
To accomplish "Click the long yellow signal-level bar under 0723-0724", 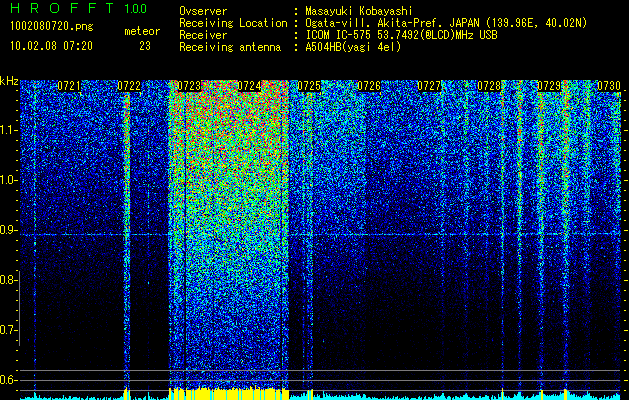I will tap(229, 394).
